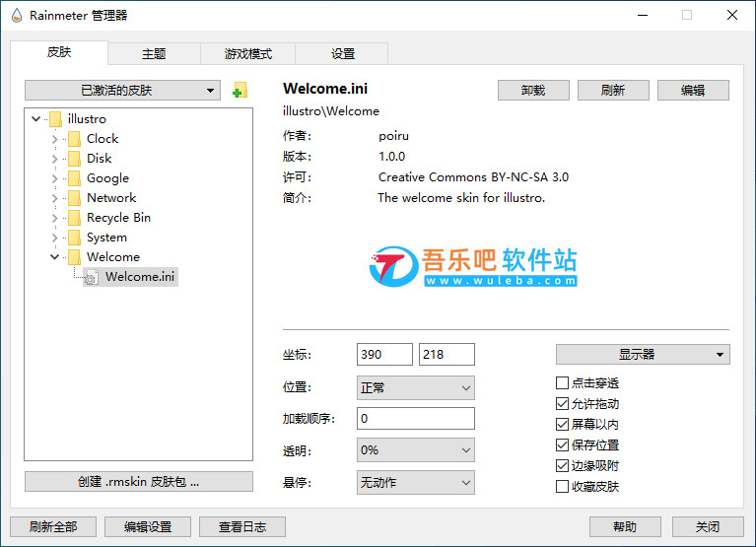This screenshot has height=547, width=756.
Task: Close the Rainmeter manager window
Action: pos(732,15)
